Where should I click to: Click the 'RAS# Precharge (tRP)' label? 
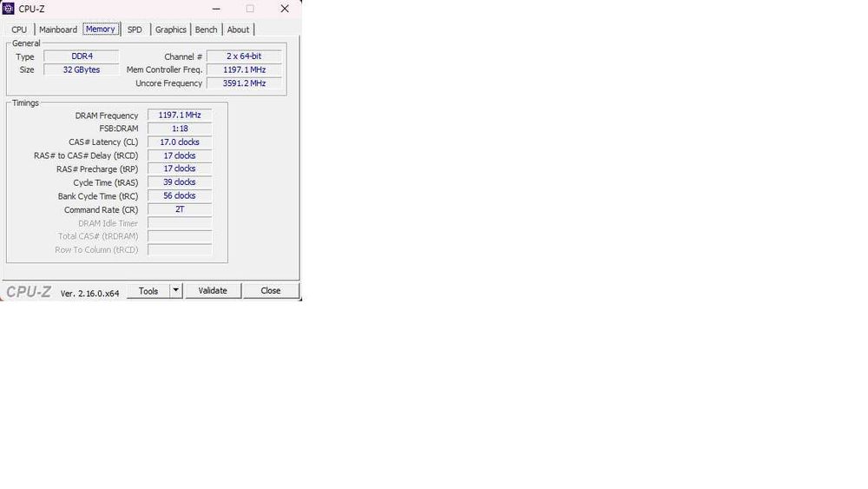tap(97, 169)
